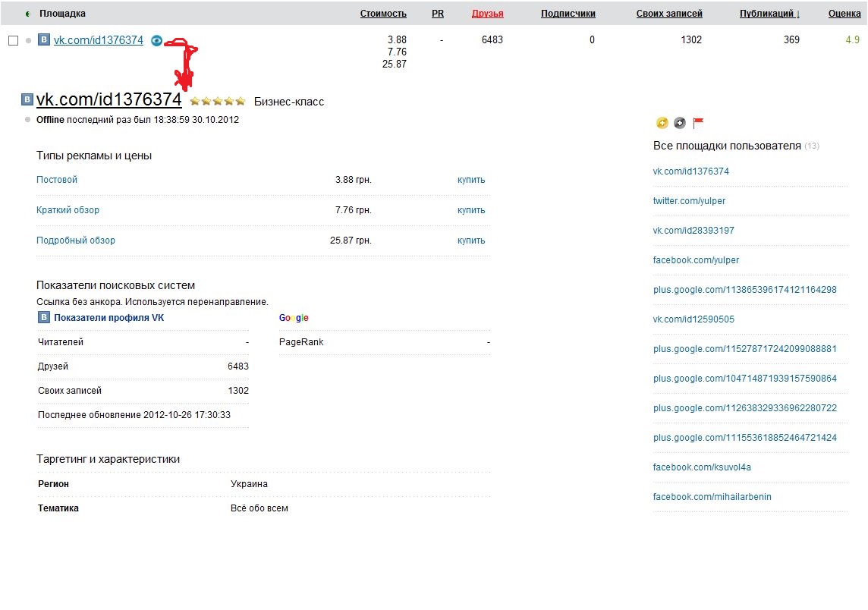
Task: Sort table by Подписчики column
Action: click(x=568, y=14)
